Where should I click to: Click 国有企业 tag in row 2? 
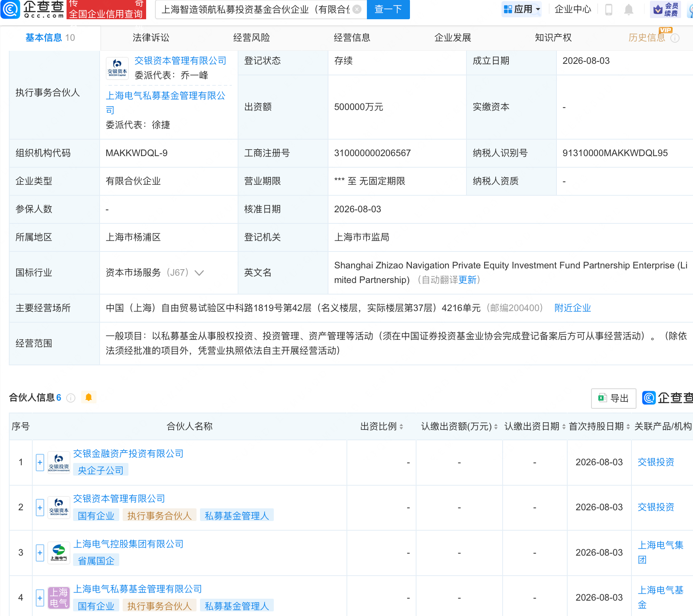(x=96, y=516)
